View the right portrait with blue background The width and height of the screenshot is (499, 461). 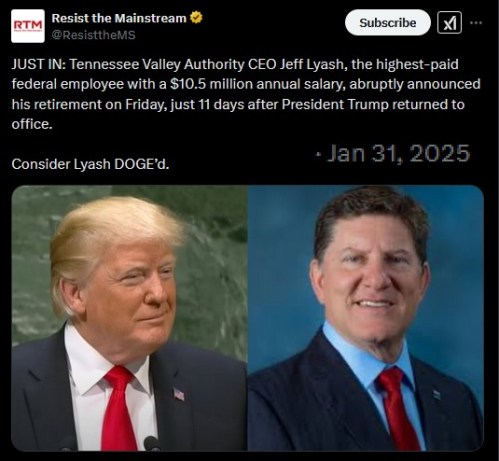[366, 318]
